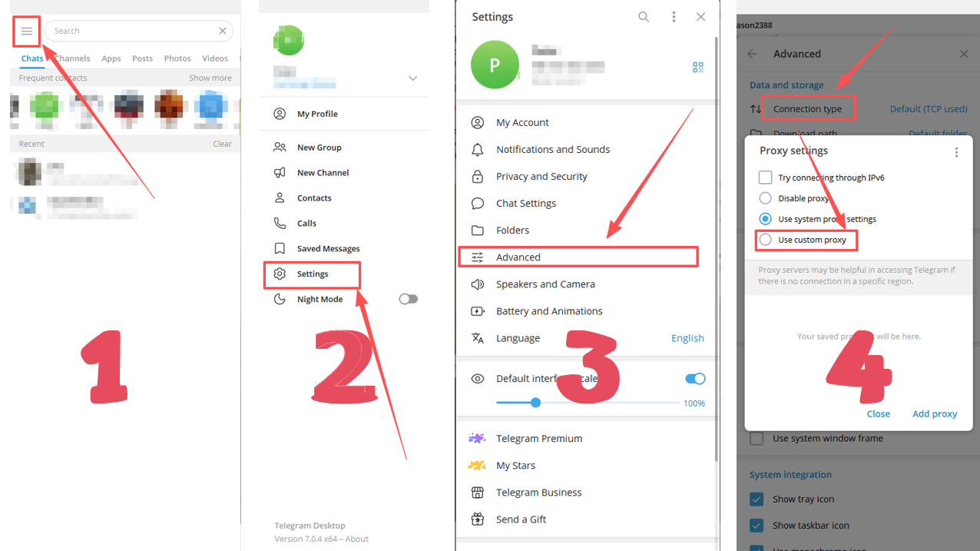
Task: Switch to the Channels tab
Action: pos(72,58)
